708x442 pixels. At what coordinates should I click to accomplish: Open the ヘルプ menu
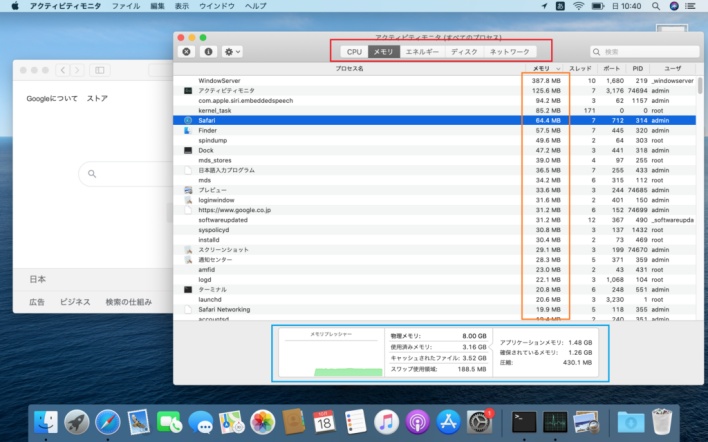(x=256, y=6)
